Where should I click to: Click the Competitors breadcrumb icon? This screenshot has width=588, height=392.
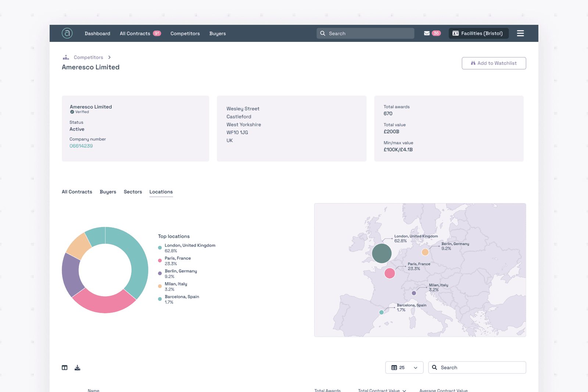pos(66,57)
